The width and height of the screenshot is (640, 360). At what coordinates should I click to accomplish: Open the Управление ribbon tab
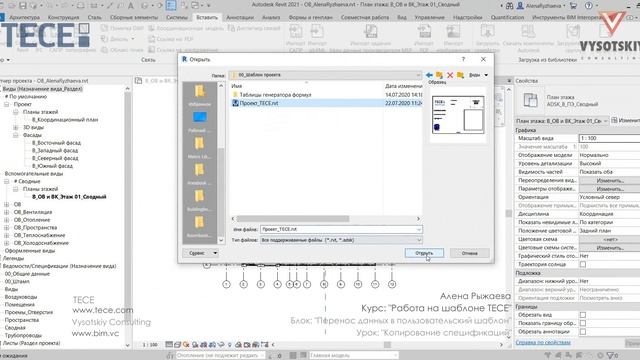click(x=429, y=18)
